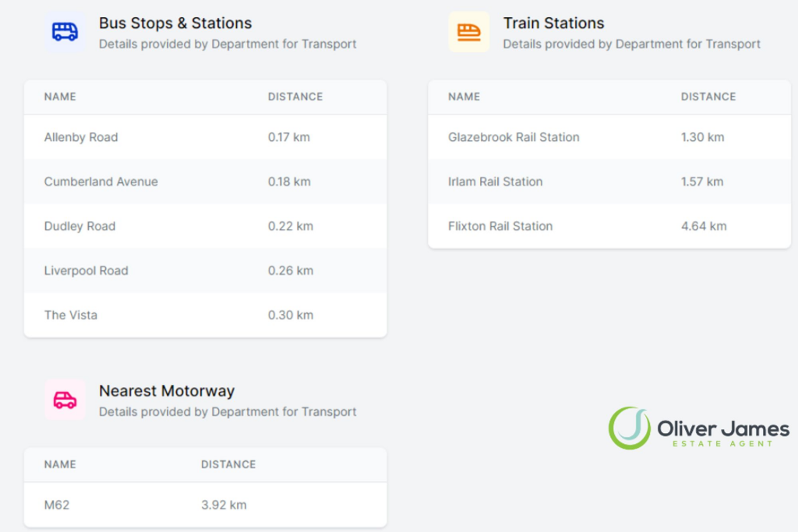This screenshot has width=798, height=532.
Task: Click The Vista bus stop row
Action: [205, 315]
